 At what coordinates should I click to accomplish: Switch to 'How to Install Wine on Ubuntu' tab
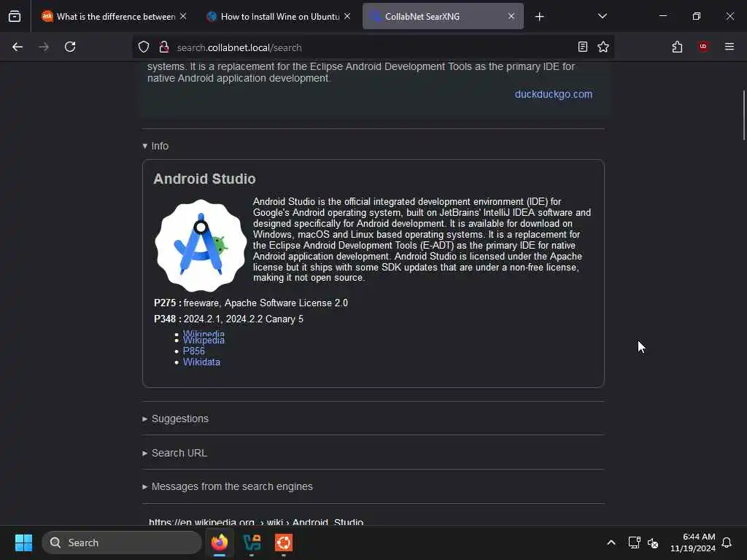pyautogui.click(x=278, y=16)
